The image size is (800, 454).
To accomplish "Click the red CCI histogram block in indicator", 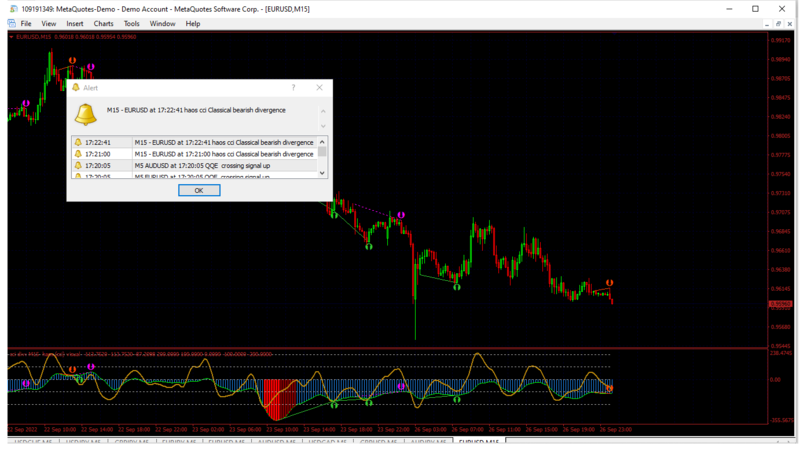I will click(280, 399).
